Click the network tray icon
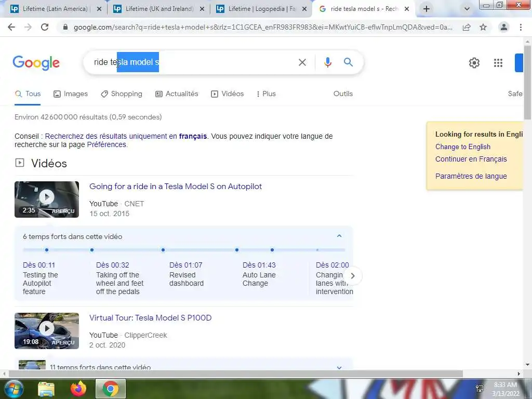The width and height of the screenshot is (532, 399). pyautogui.click(x=480, y=389)
